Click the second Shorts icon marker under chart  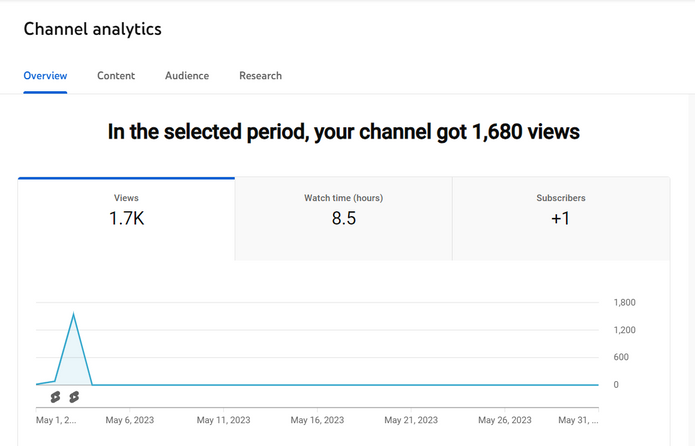(74, 397)
